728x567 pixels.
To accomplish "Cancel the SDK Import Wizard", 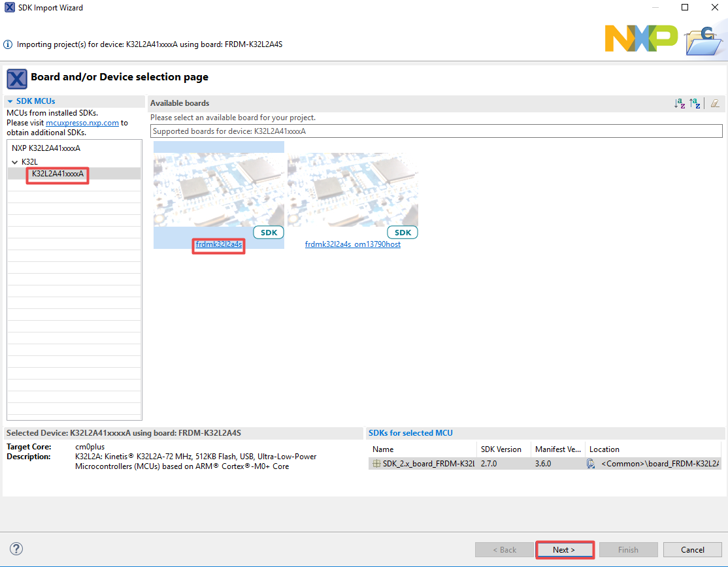I will pyautogui.click(x=692, y=550).
